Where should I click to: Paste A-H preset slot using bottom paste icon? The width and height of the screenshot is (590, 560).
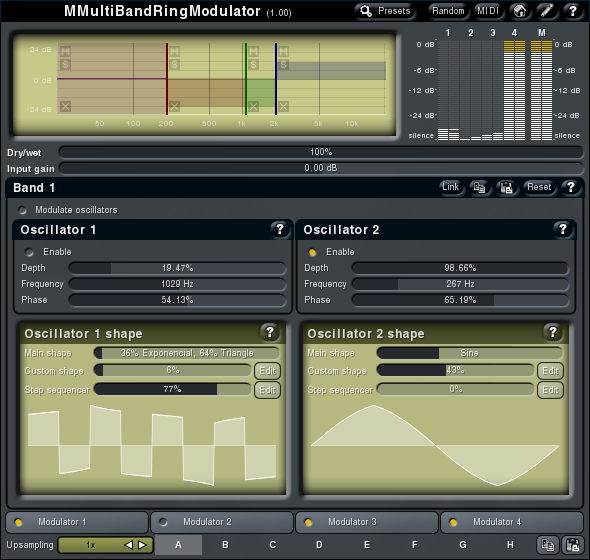click(572, 545)
